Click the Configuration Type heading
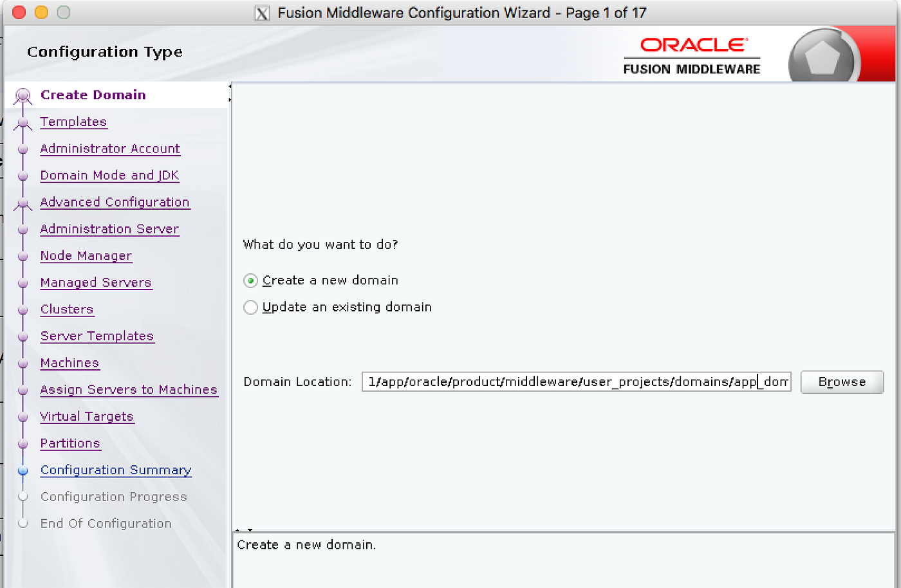 pos(105,51)
